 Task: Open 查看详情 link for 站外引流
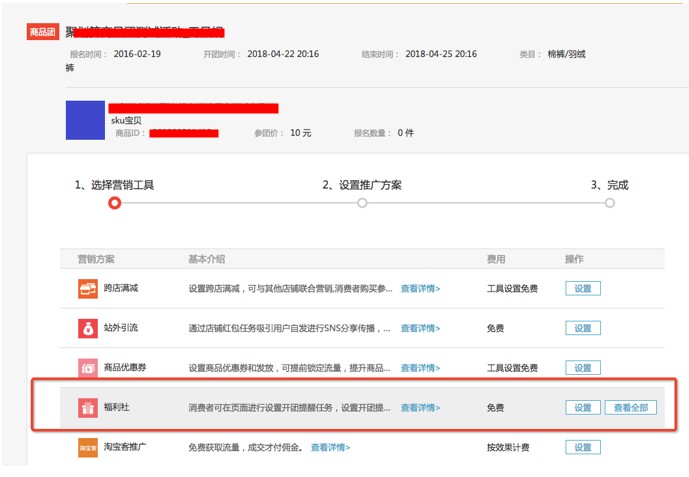[420, 328]
